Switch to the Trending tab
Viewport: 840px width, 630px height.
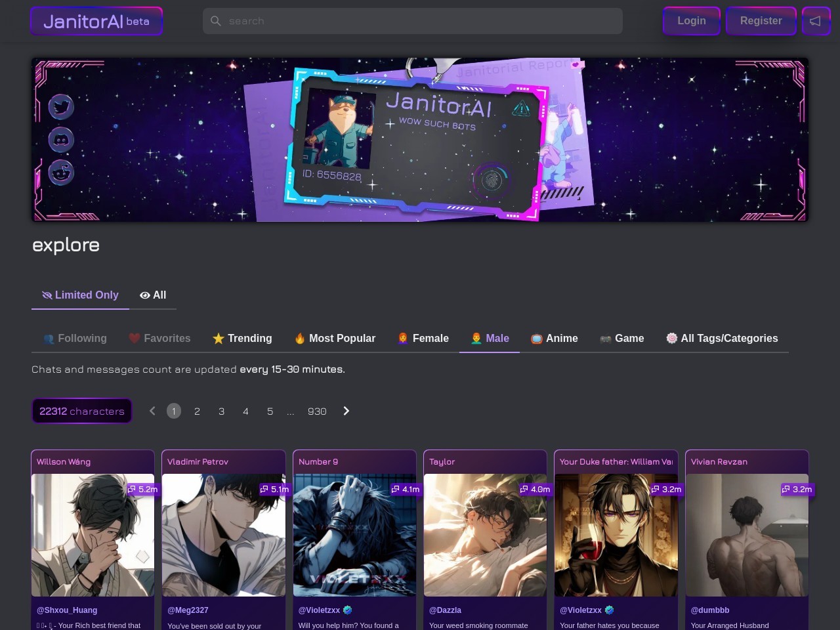242,339
